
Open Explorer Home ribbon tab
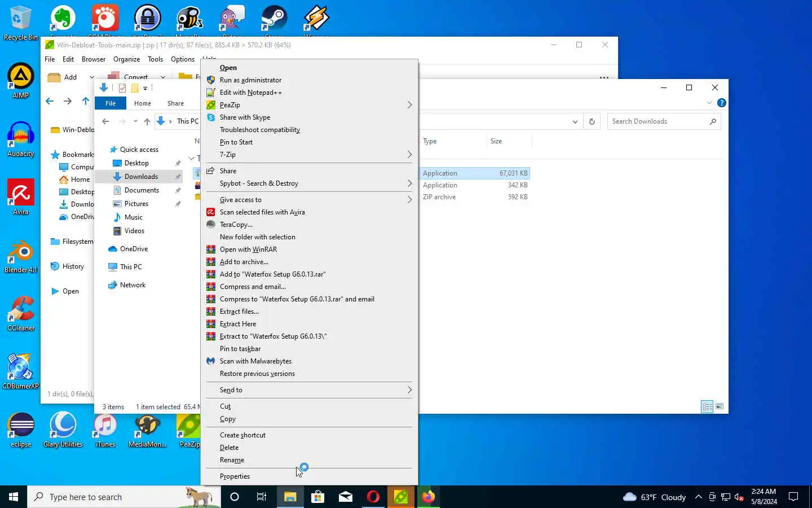[143, 103]
